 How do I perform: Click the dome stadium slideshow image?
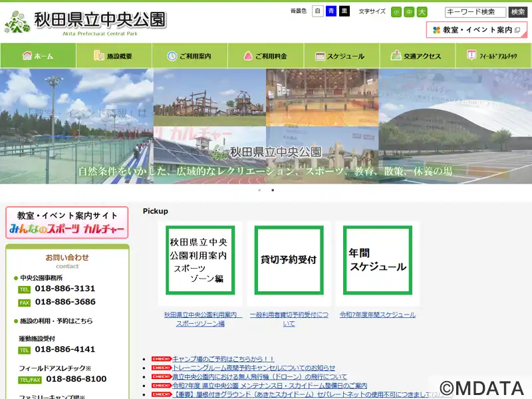(455, 126)
